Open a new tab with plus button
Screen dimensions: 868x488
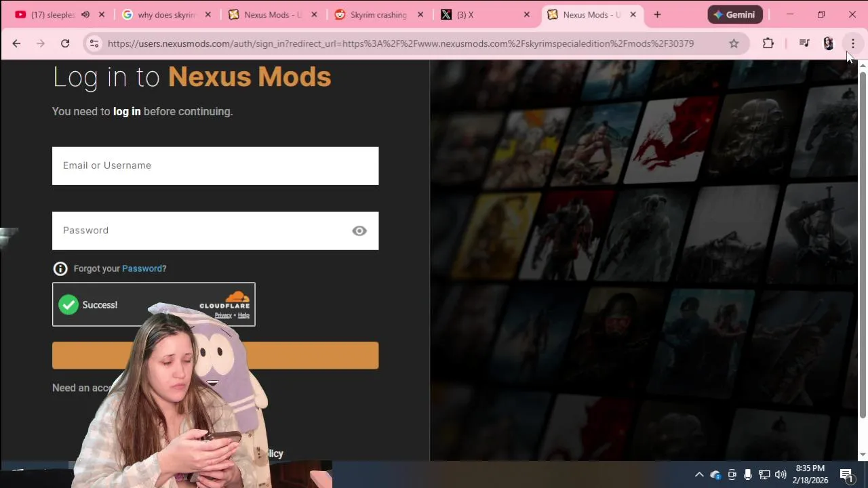tap(657, 14)
